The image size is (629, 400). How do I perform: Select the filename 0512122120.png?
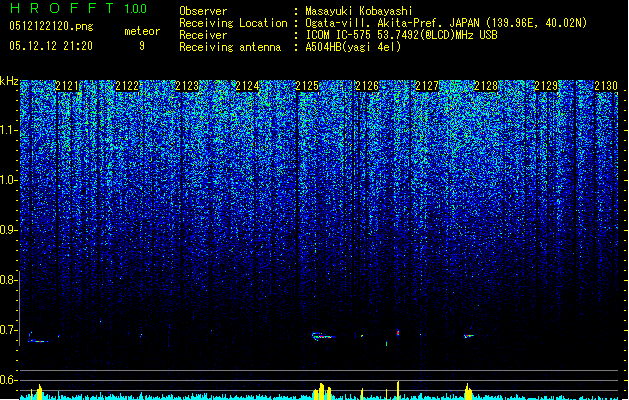coord(51,26)
